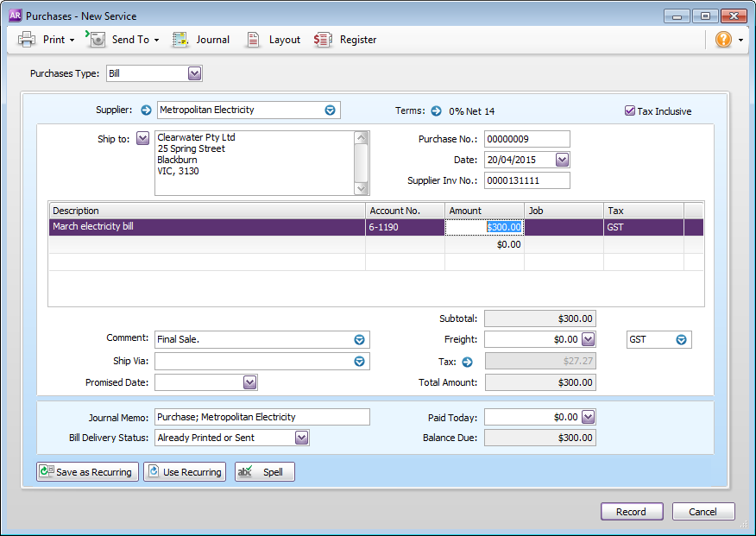
Task: Click the AR application icon in title bar
Action: [x=16, y=16]
